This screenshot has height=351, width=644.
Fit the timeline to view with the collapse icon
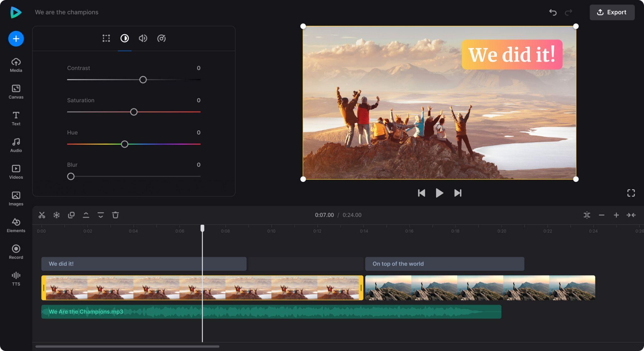pyautogui.click(x=631, y=215)
